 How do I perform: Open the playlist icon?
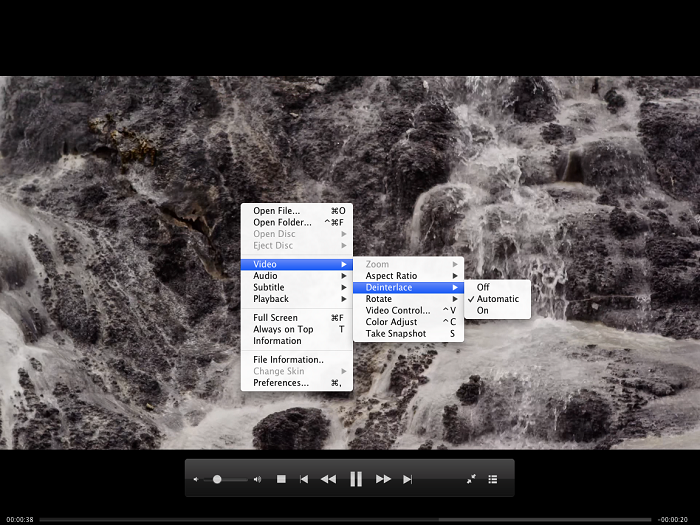point(493,479)
